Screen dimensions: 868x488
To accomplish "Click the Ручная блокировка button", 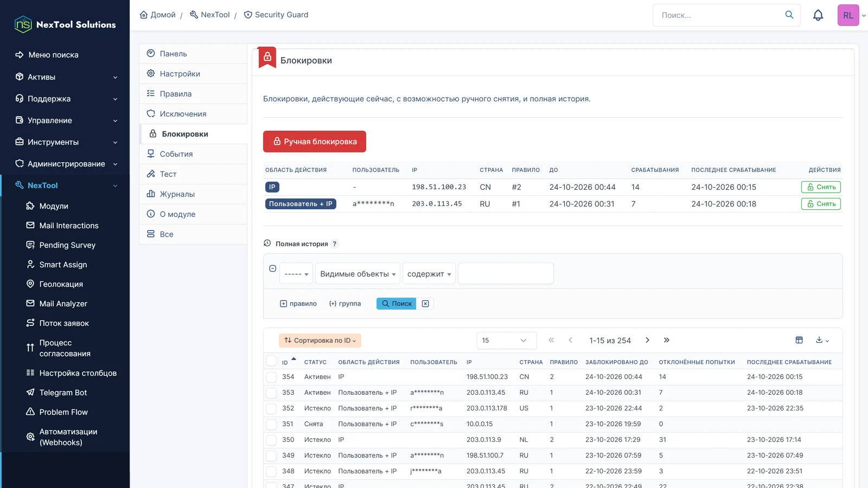I will tap(315, 142).
